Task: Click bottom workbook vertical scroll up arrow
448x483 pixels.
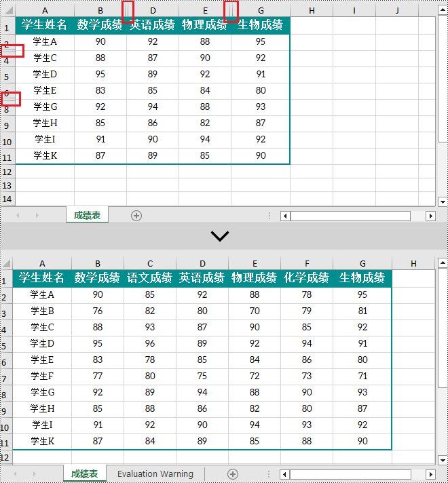Action: click(443, 263)
